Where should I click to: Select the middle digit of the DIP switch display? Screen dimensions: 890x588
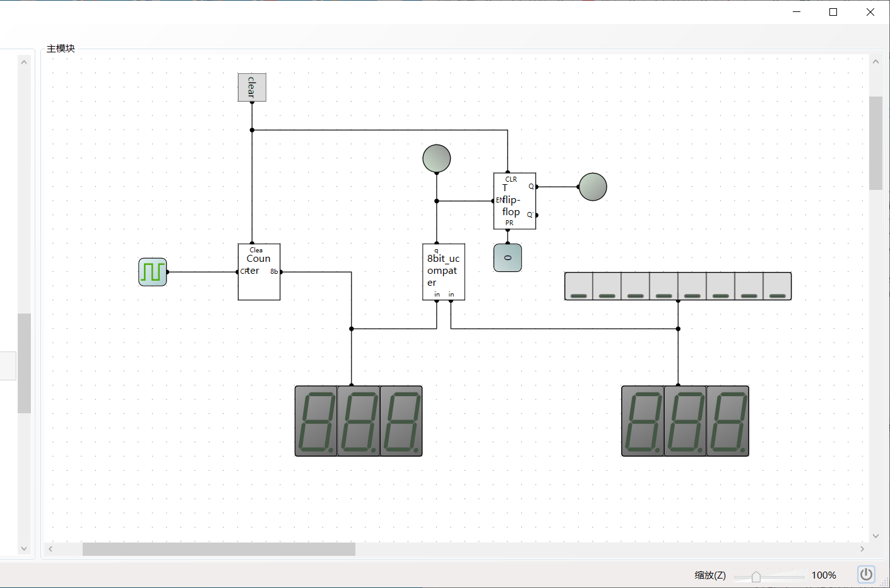point(685,421)
